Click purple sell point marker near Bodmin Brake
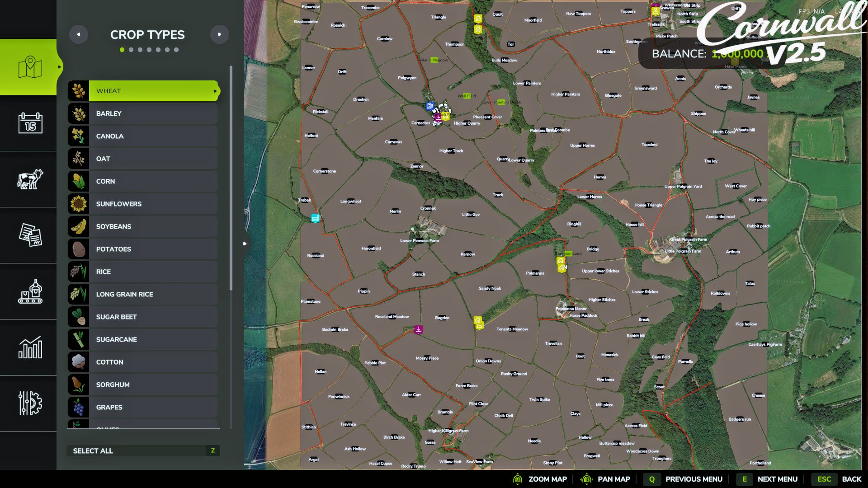 tap(419, 329)
